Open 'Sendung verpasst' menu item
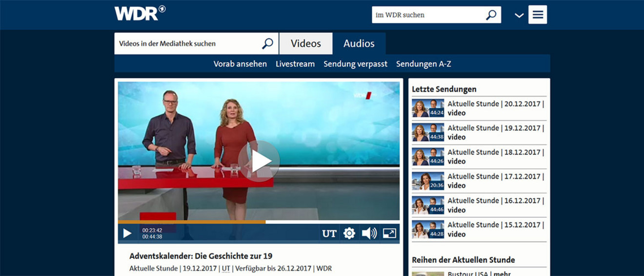Image resolution: width=644 pixels, height=276 pixels. (356, 64)
